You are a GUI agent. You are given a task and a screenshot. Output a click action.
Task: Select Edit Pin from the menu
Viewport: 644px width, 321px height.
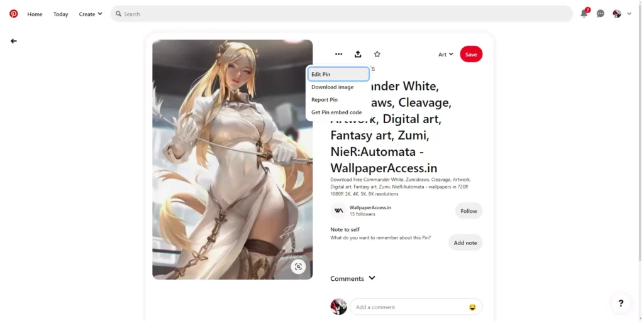coord(338,74)
